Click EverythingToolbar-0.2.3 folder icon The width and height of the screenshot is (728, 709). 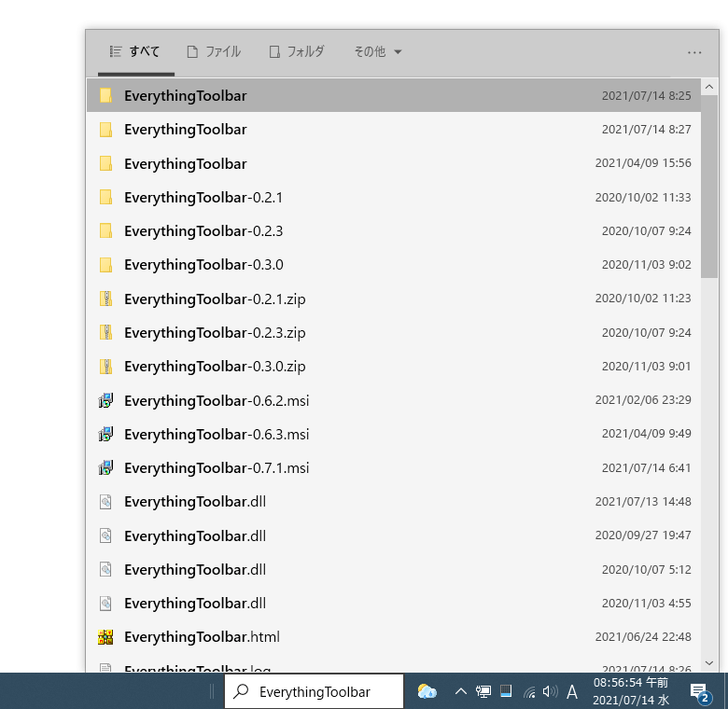(x=105, y=230)
